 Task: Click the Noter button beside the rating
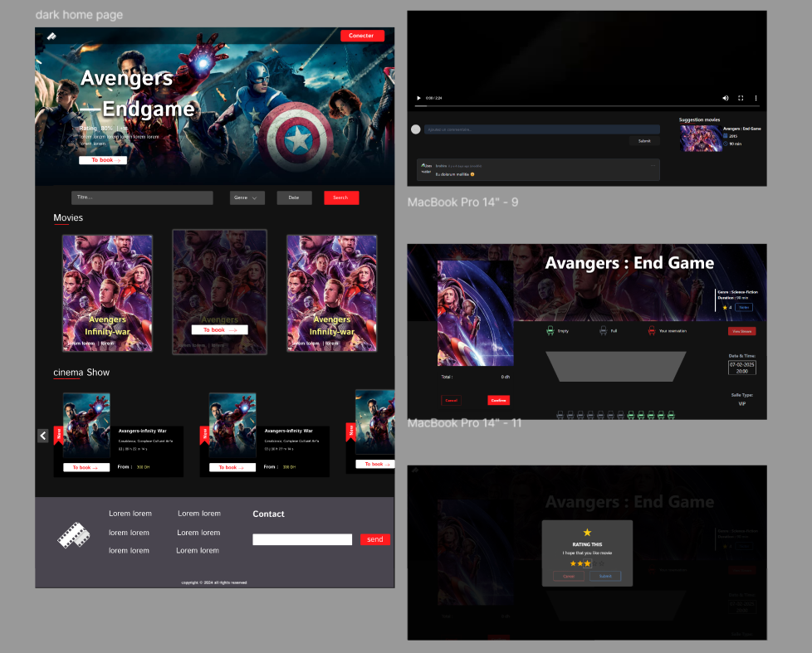(744, 307)
